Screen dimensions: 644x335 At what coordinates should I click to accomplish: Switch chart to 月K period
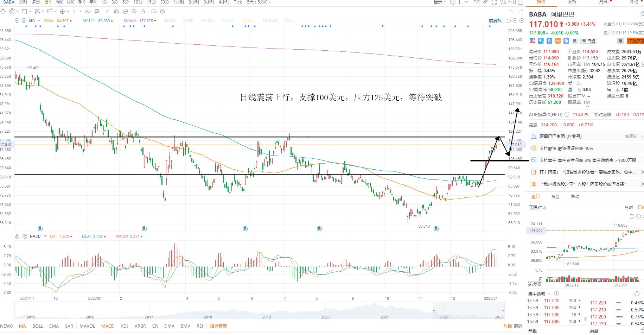(x=70, y=2)
